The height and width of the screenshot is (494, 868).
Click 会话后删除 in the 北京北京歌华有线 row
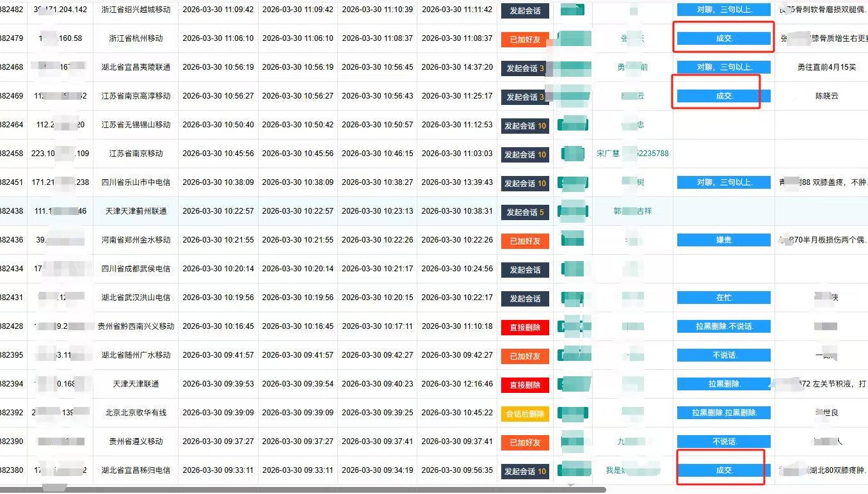point(524,413)
